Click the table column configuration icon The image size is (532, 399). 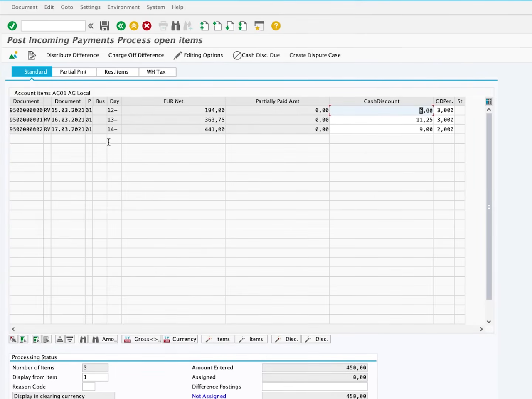click(x=489, y=101)
